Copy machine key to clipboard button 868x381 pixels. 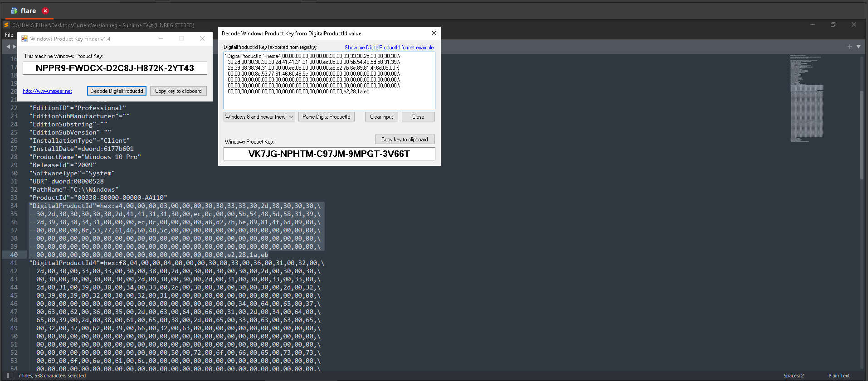tap(178, 91)
